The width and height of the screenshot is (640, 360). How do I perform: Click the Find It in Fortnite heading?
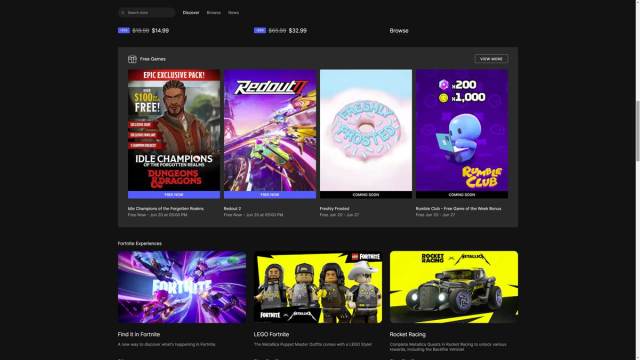[x=139, y=334]
